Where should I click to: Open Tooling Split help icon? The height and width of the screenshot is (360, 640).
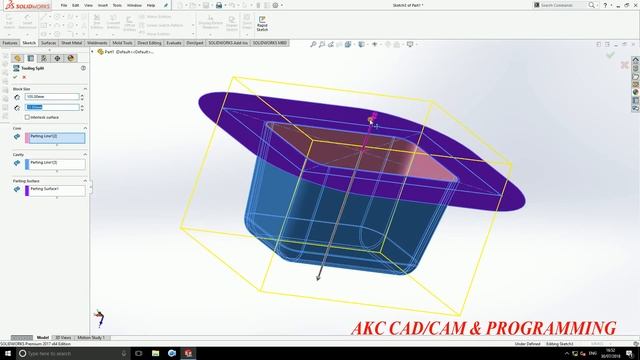[x=83, y=68]
